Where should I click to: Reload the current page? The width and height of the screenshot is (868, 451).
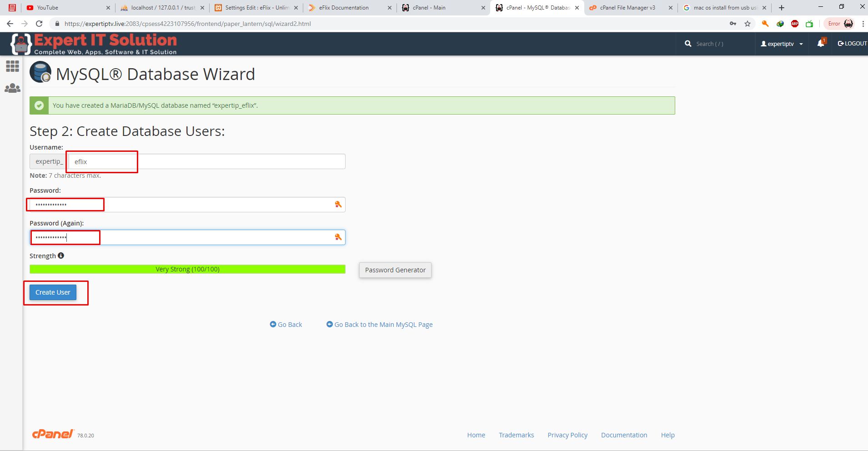click(39, 24)
